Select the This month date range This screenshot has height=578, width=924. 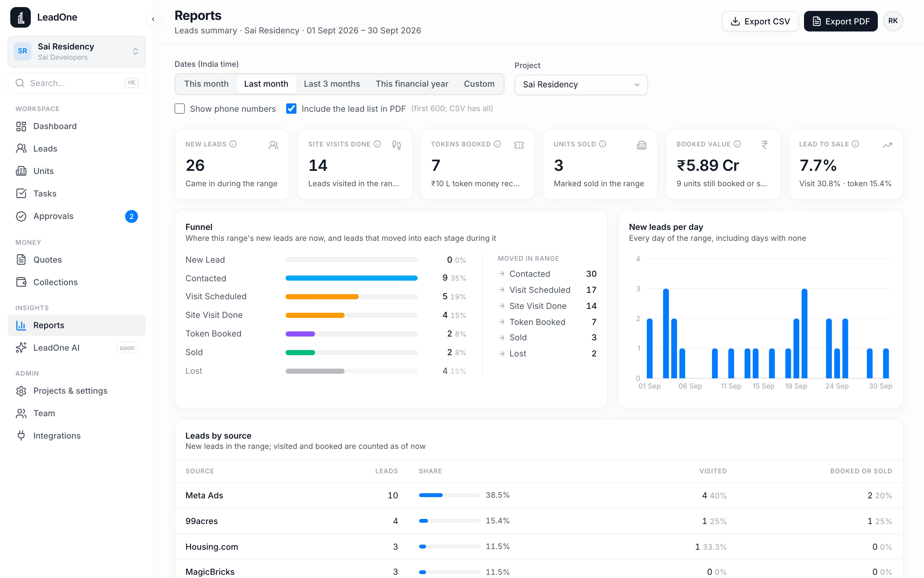point(206,84)
